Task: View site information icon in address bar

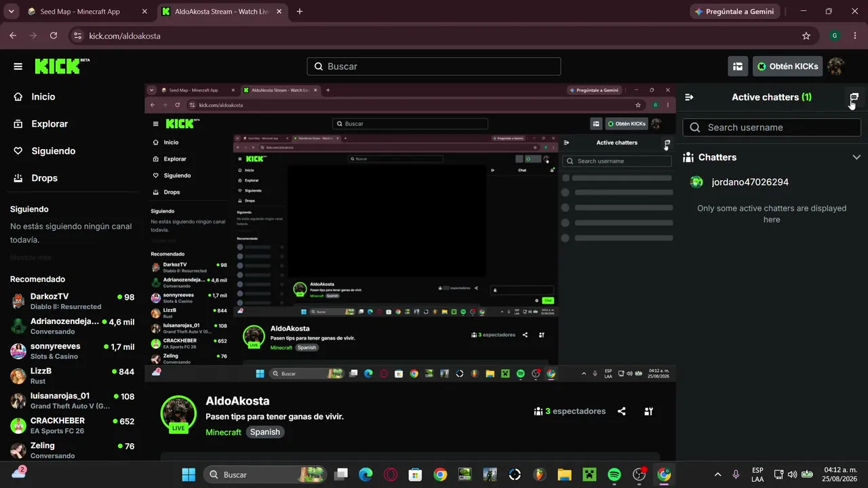Action: (77, 36)
